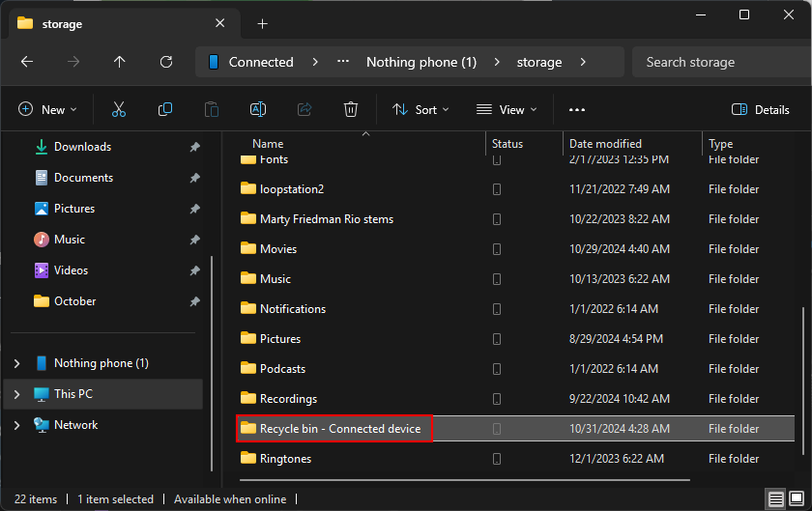Navigate back to previous folder

coord(27,62)
